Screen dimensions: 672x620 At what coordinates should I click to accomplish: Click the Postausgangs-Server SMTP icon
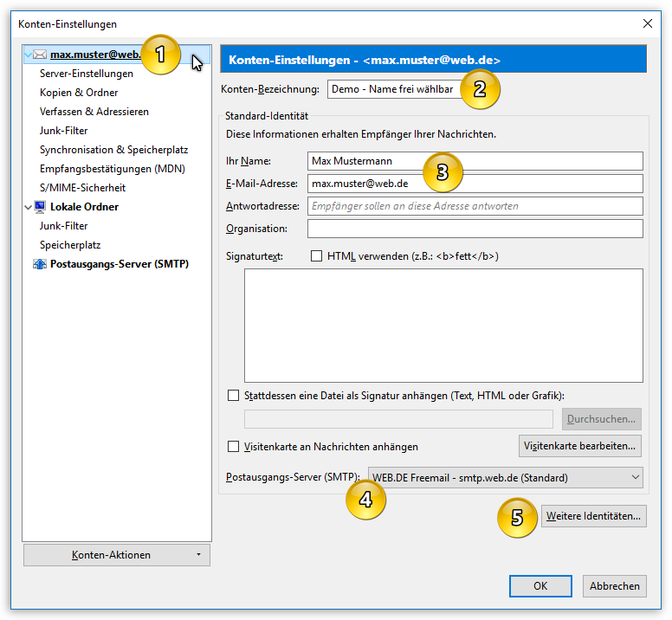click(x=40, y=264)
